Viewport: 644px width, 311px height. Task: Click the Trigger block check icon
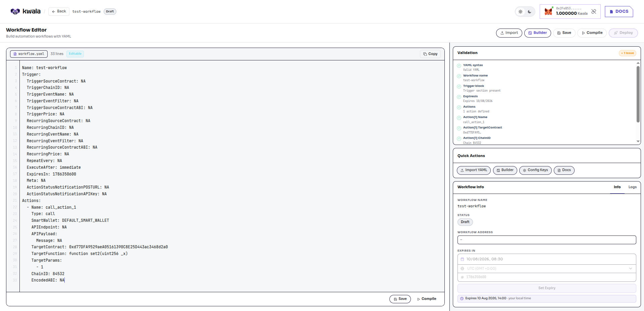click(x=459, y=87)
